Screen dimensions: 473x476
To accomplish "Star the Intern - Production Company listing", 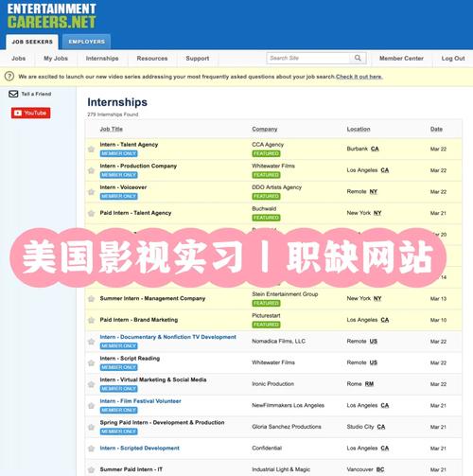I will (x=91, y=170).
